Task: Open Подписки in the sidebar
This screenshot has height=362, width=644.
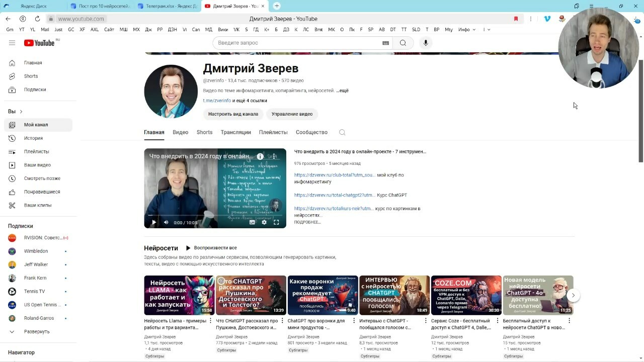Action: [38, 89]
